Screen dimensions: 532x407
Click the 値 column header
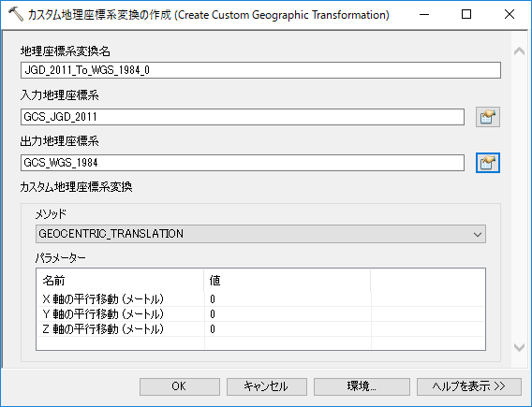pos(287,281)
